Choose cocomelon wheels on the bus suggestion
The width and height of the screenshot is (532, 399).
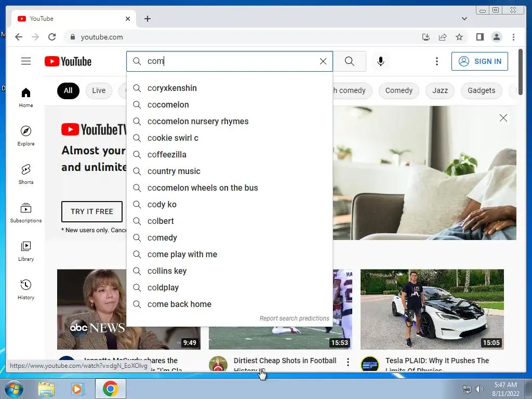229,188
